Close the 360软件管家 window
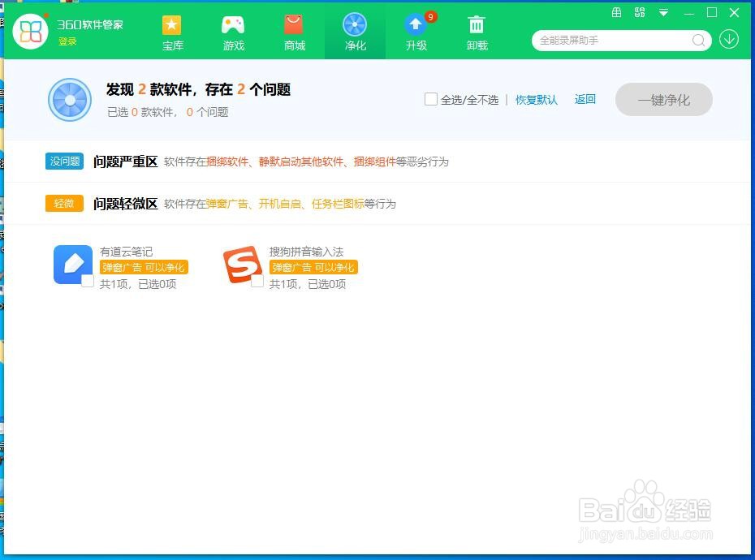This screenshot has height=560, width=755. coord(734,13)
